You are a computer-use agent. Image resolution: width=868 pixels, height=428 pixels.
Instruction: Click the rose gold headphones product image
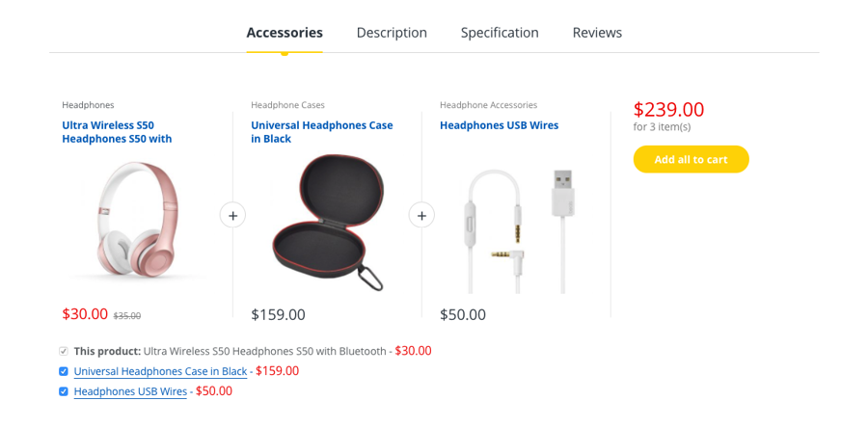coord(138,220)
